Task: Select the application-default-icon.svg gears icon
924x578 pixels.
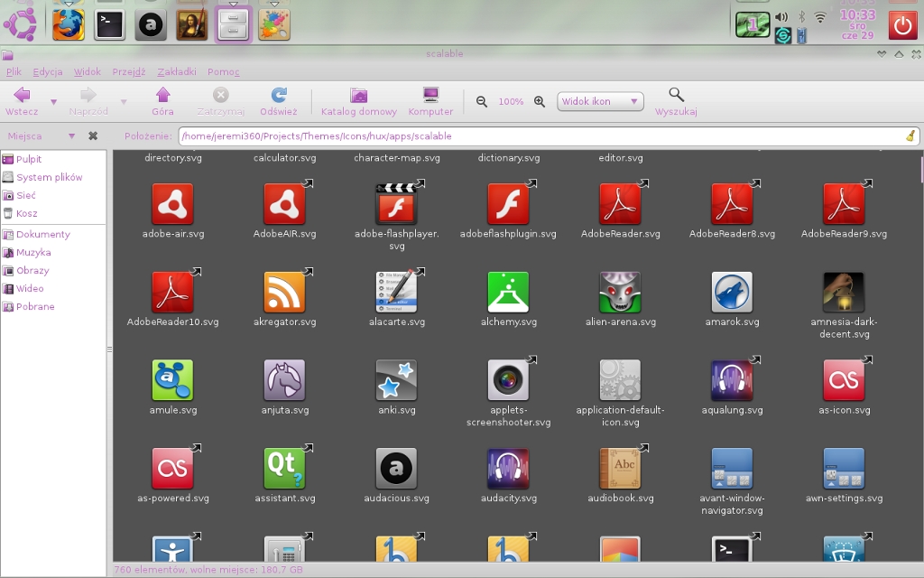Action: pyautogui.click(x=621, y=380)
